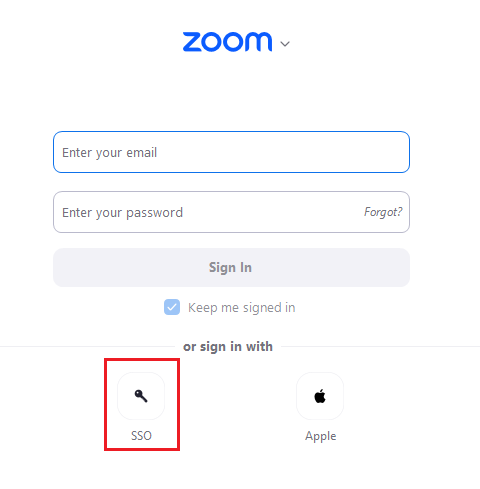Click the password placeholder text
This screenshot has height=489, width=480.
coord(122,213)
